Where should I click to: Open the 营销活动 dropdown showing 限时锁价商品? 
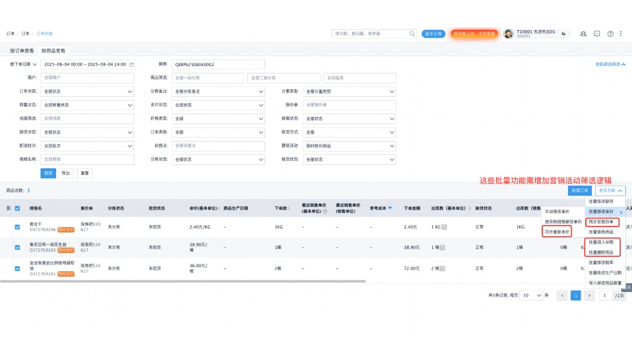pyautogui.click(x=349, y=146)
